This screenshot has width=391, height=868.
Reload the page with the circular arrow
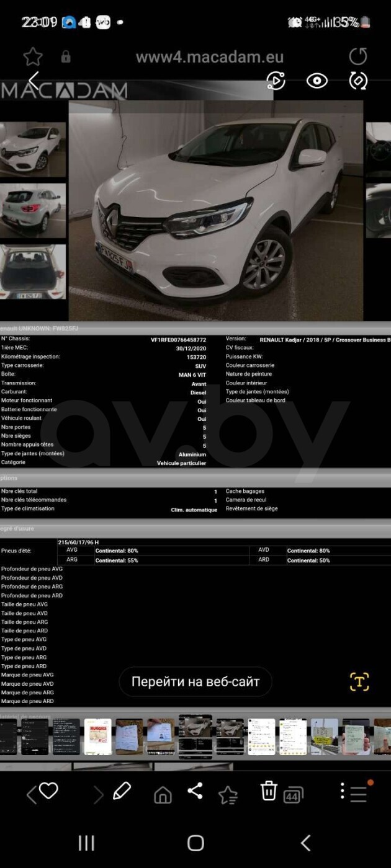coord(358,56)
